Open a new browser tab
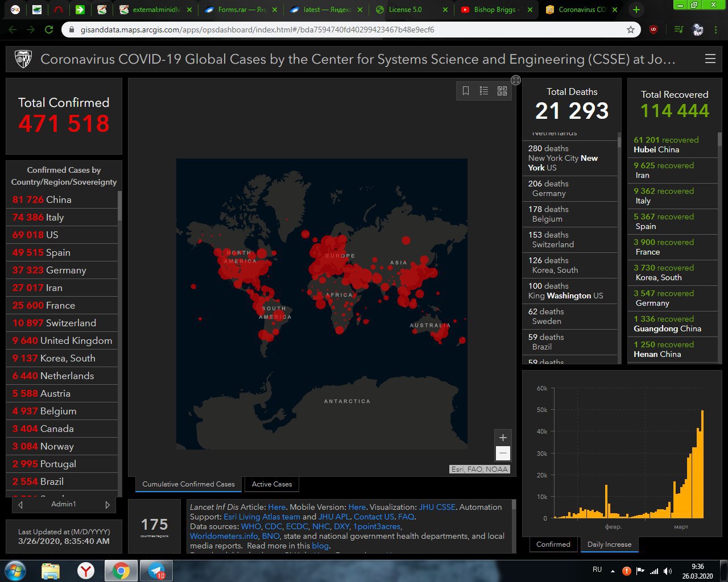Viewport: 728px width, 582px height. pyautogui.click(x=636, y=10)
